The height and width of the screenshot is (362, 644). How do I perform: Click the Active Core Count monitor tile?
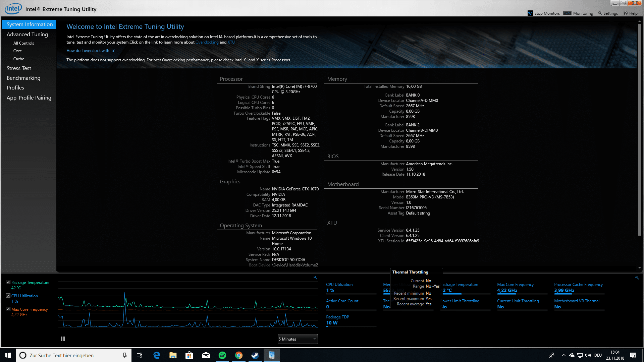coord(351,304)
